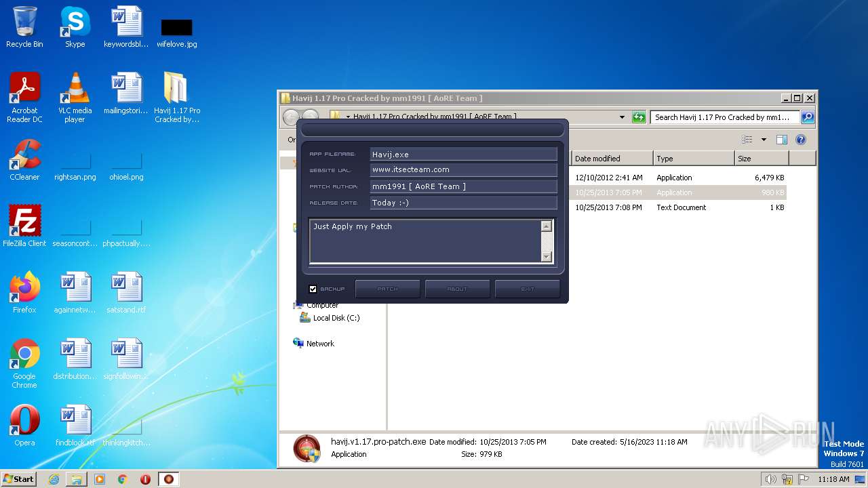868x488 pixels.
Task: Launch the Opera desktop shortcut
Action: click(24, 425)
